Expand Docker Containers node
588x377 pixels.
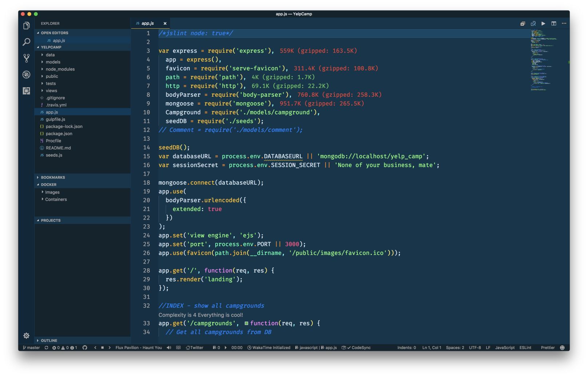pyautogui.click(x=83, y=199)
